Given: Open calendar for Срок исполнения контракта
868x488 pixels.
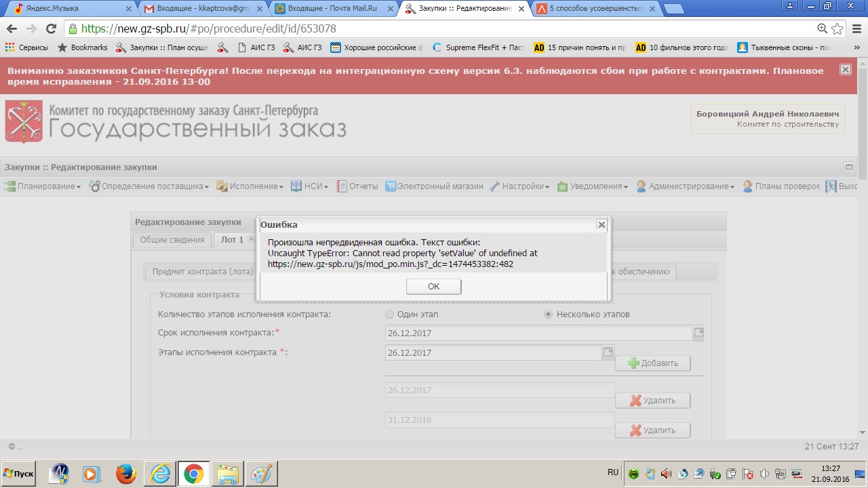Looking at the screenshot, I should pos(698,333).
